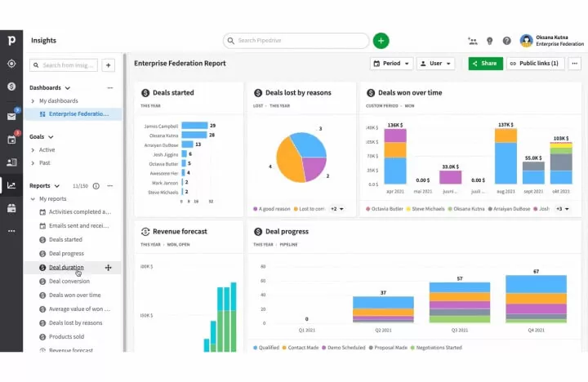Open the sidebar More dots menu
This screenshot has width=588, height=382.
(x=11, y=231)
